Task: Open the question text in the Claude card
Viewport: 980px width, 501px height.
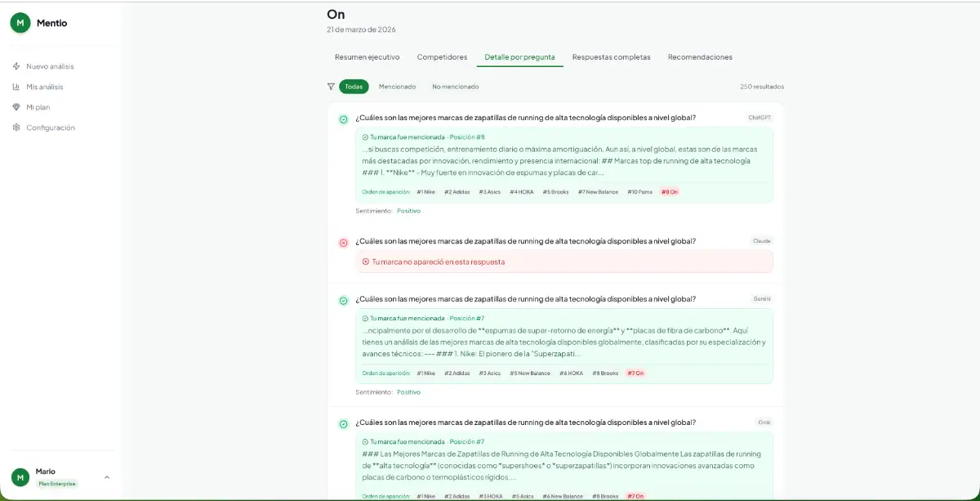Action: click(525, 241)
